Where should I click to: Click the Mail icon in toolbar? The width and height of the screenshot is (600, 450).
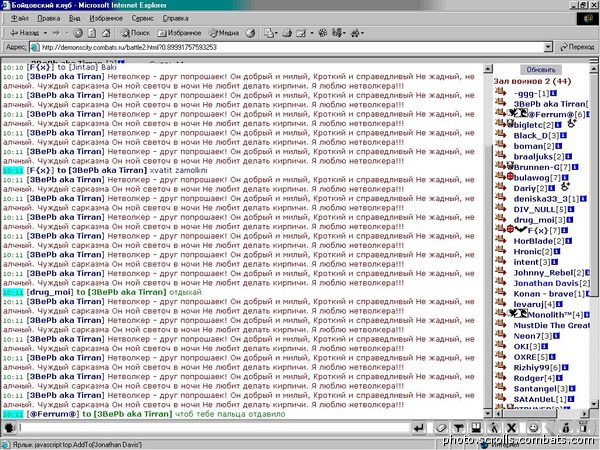click(269, 33)
